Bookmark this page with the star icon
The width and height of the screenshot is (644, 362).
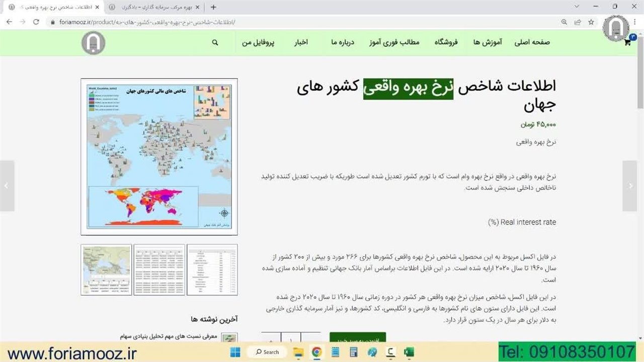pyautogui.click(x=591, y=22)
